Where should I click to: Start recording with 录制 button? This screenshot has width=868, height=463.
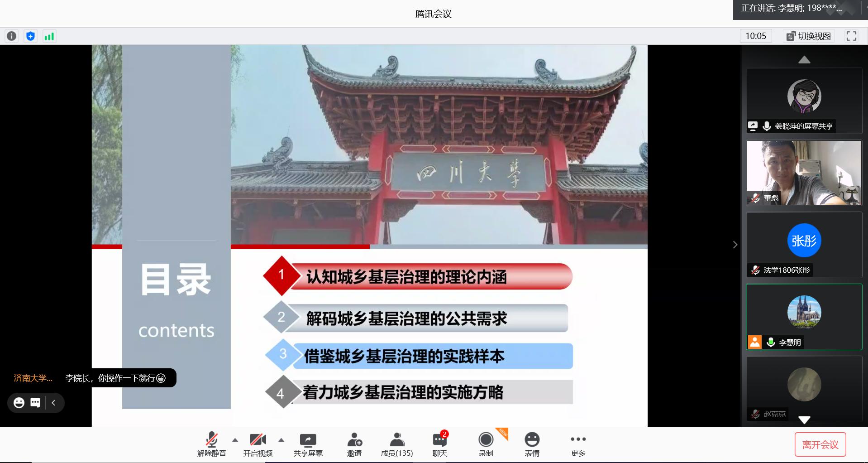(486, 444)
